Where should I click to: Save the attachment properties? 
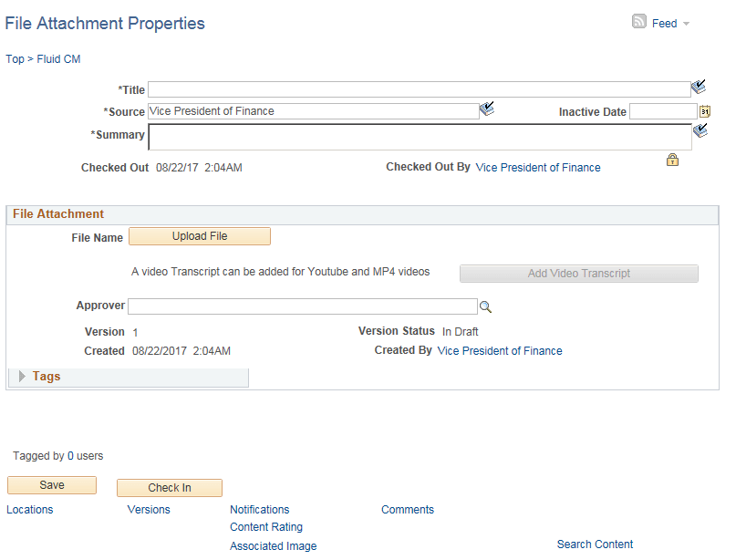click(x=51, y=484)
